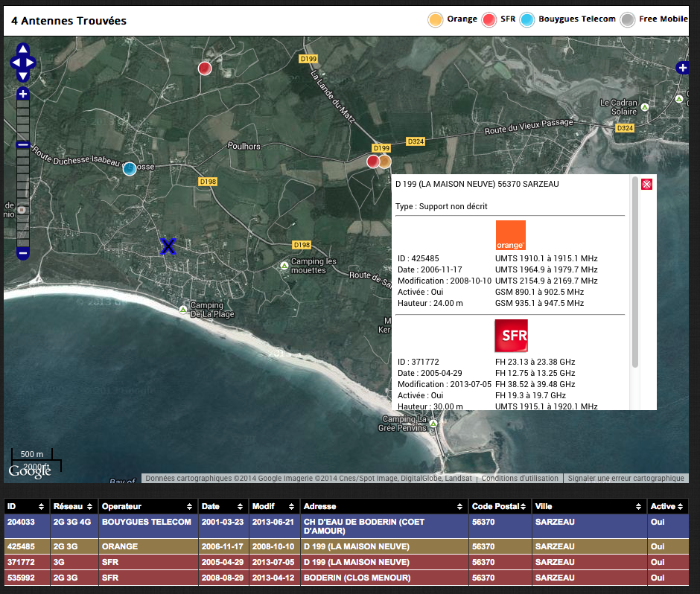Select the Bouygues blue antenna marker

pyautogui.click(x=130, y=168)
